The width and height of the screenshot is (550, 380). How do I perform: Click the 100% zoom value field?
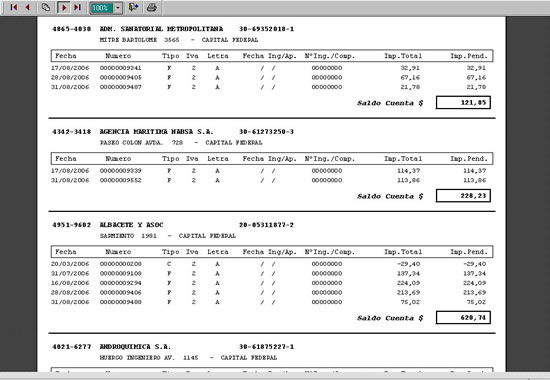[102, 8]
